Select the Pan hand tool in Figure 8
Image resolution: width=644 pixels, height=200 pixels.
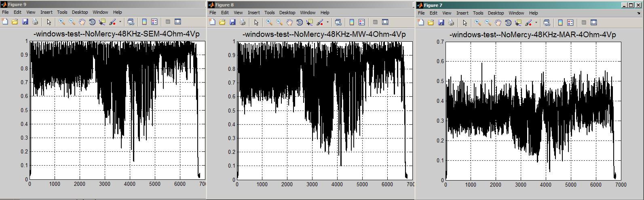point(289,22)
